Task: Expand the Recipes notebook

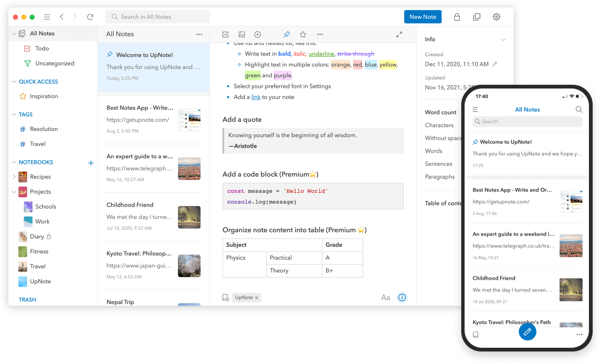Action: 14,177
